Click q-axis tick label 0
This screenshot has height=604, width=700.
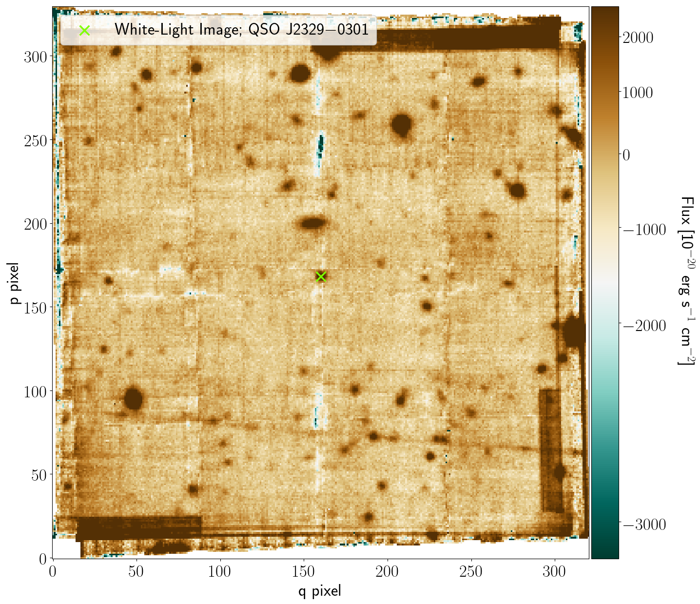pyautogui.click(x=53, y=571)
